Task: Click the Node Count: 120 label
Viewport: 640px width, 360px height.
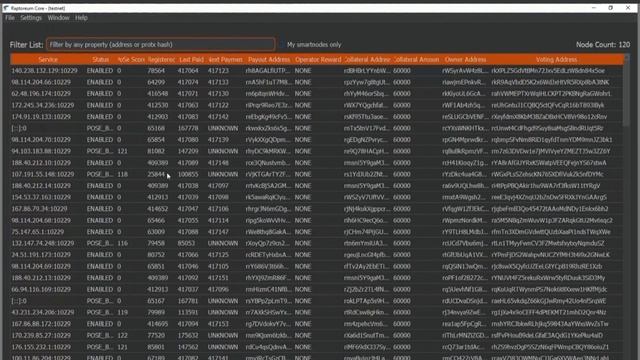Action: click(x=603, y=44)
